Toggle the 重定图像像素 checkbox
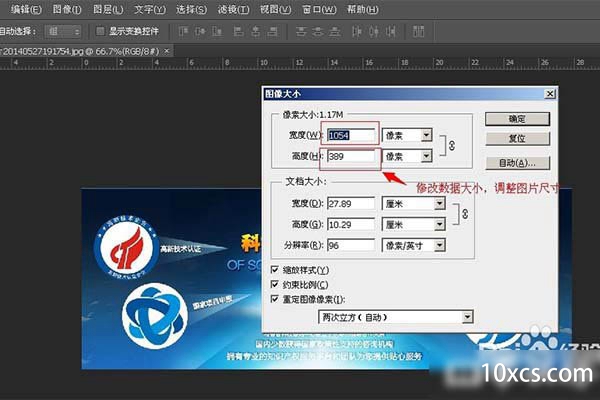Viewport: 600px width, 400px height. pyautogui.click(x=276, y=298)
